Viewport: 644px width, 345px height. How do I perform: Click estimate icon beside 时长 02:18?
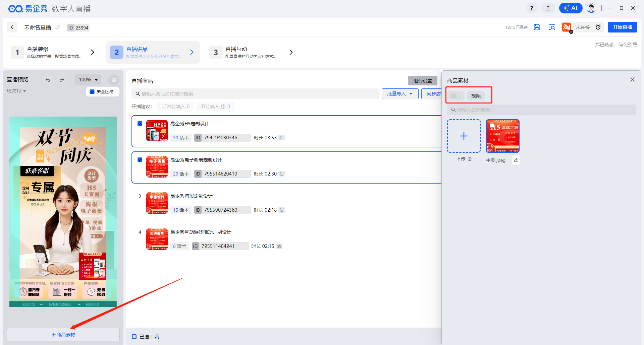[281, 210]
